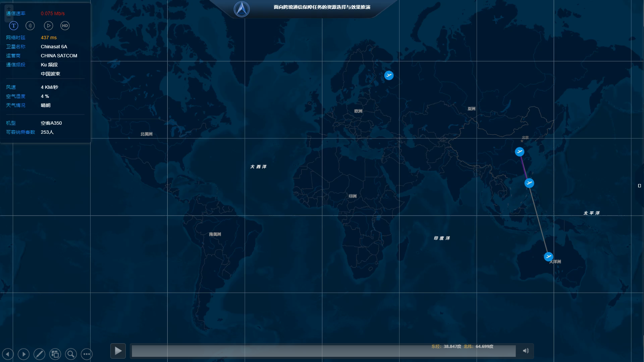The height and width of the screenshot is (362, 644).
Task: Click the airplane marker over northern Russia
Action: click(389, 75)
